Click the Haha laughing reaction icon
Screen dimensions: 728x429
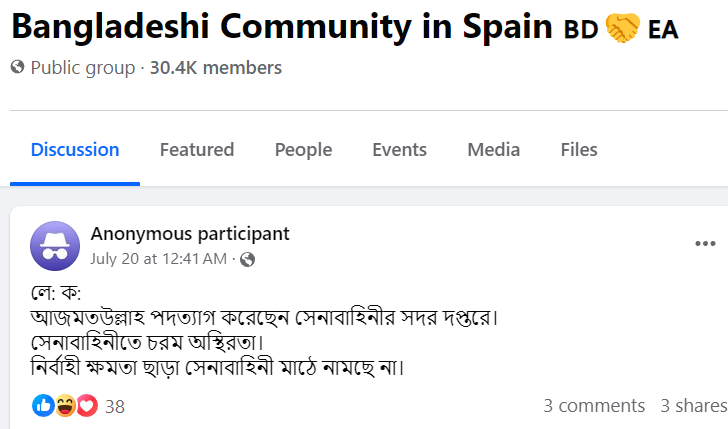[65, 406]
